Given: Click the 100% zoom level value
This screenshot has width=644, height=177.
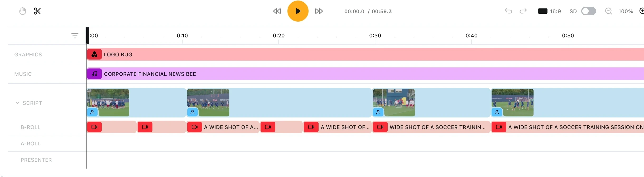Looking at the screenshot, I should click(626, 11).
